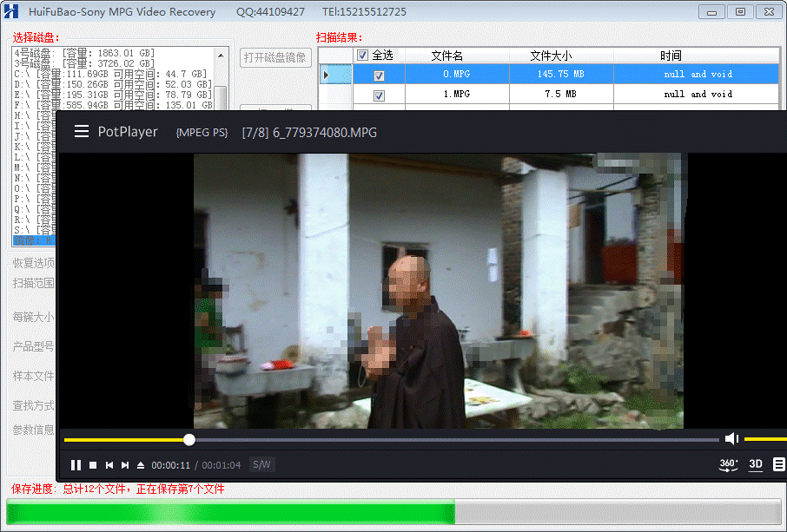
Task: Skip to previous file in playlist
Action: pos(109,465)
